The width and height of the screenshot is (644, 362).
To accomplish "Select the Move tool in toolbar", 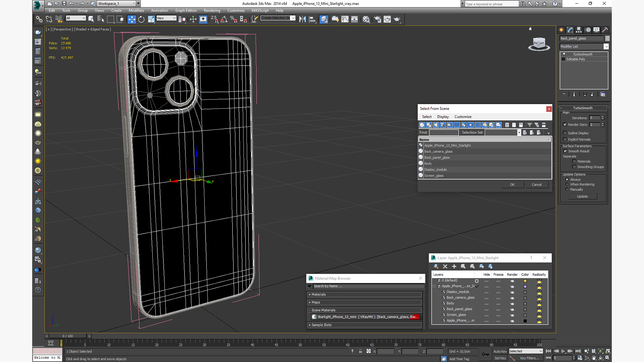I will click(132, 19).
